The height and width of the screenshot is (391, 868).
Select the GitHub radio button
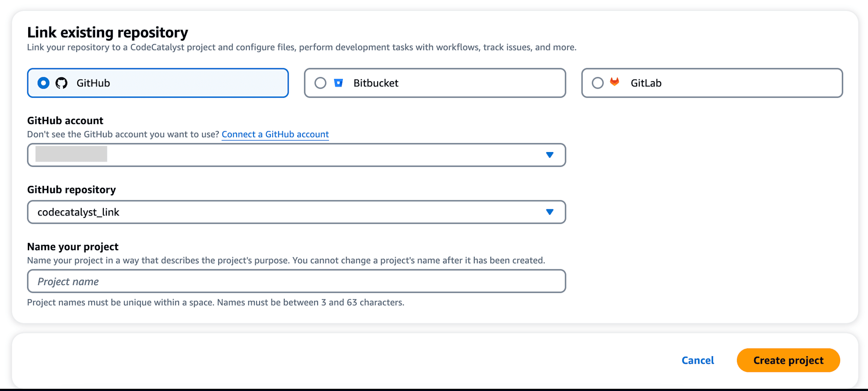[43, 83]
